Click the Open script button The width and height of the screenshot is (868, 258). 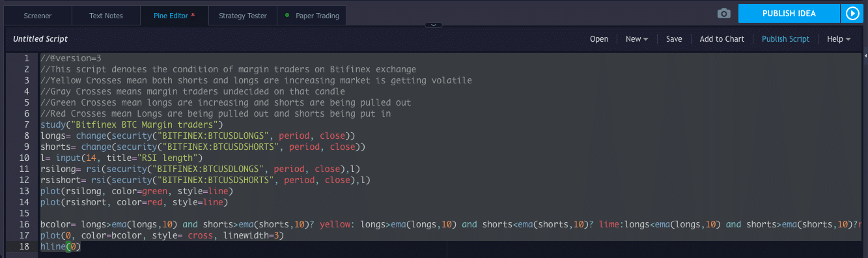pyautogui.click(x=599, y=39)
